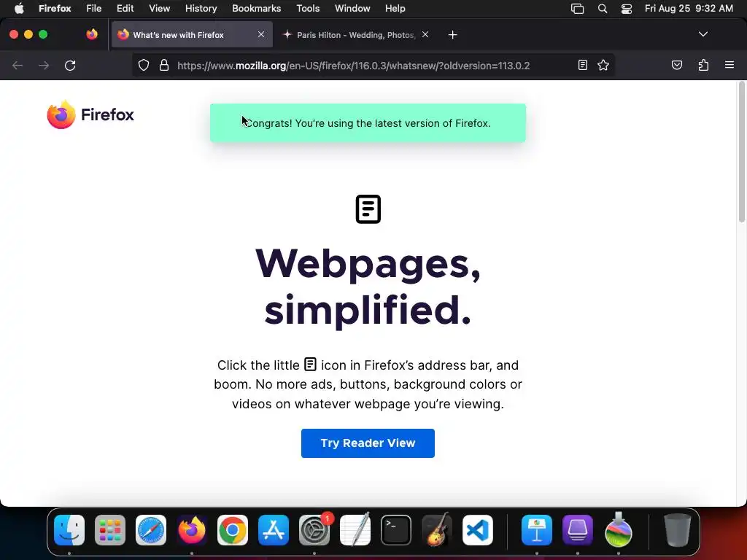Open Terminal from the Dock
This screenshot has height=560, width=747.
pyautogui.click(x=396, y=530)
